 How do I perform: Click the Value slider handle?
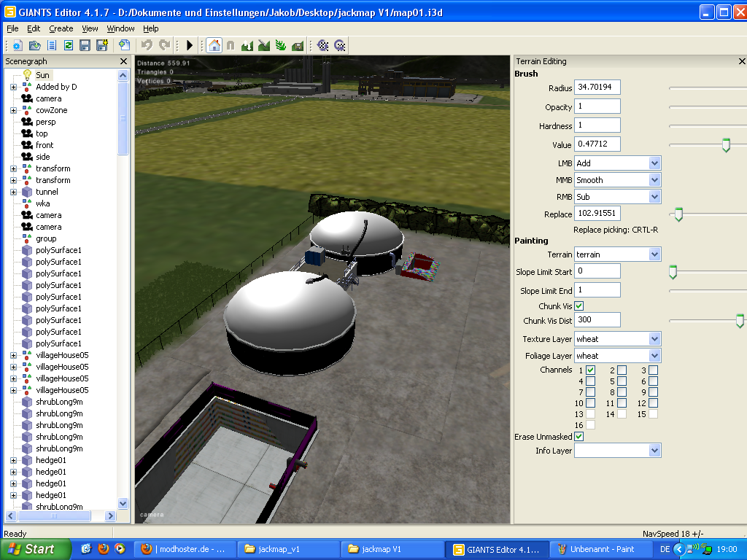click(x=726, y=145)
